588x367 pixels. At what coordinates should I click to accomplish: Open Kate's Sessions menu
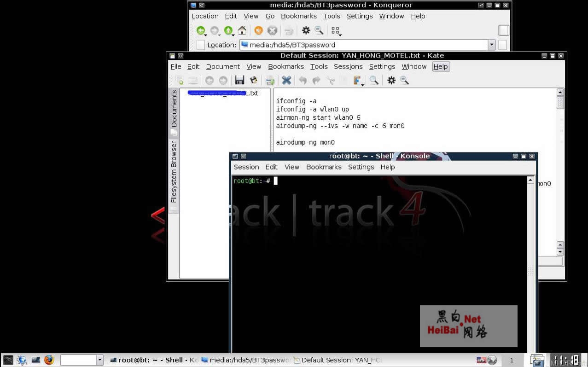(x=348, y=67)
